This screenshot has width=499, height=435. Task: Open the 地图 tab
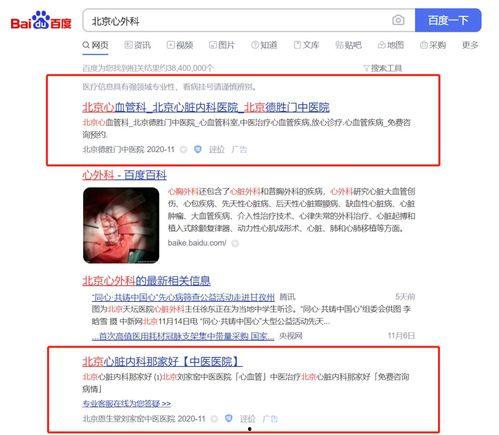pyautogui.click(x=391, y=45)
